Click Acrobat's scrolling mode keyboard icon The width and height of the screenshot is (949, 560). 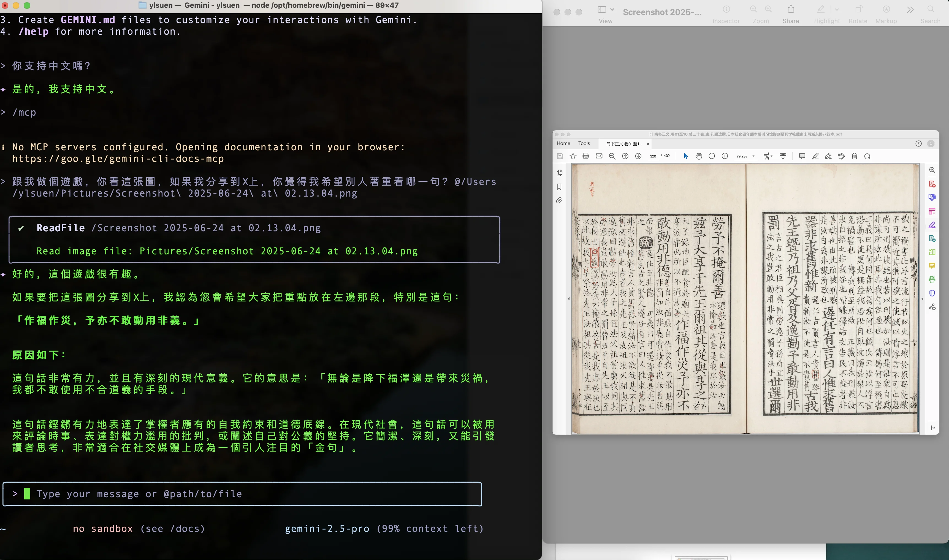click(783, 156)
